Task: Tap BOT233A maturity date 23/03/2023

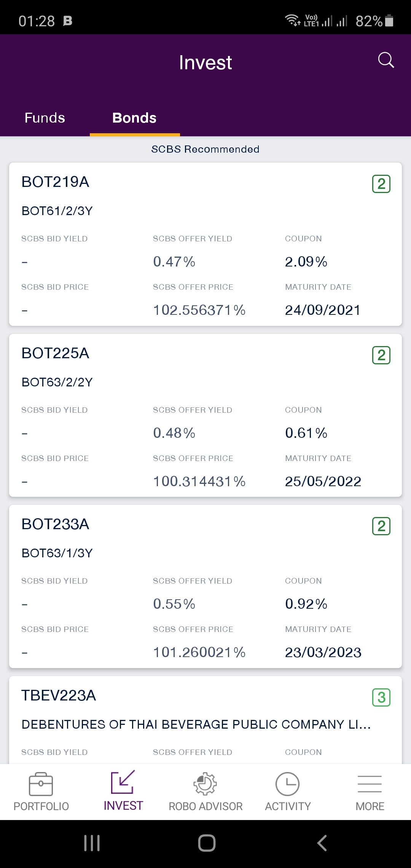Action: (x=323, y=653)
